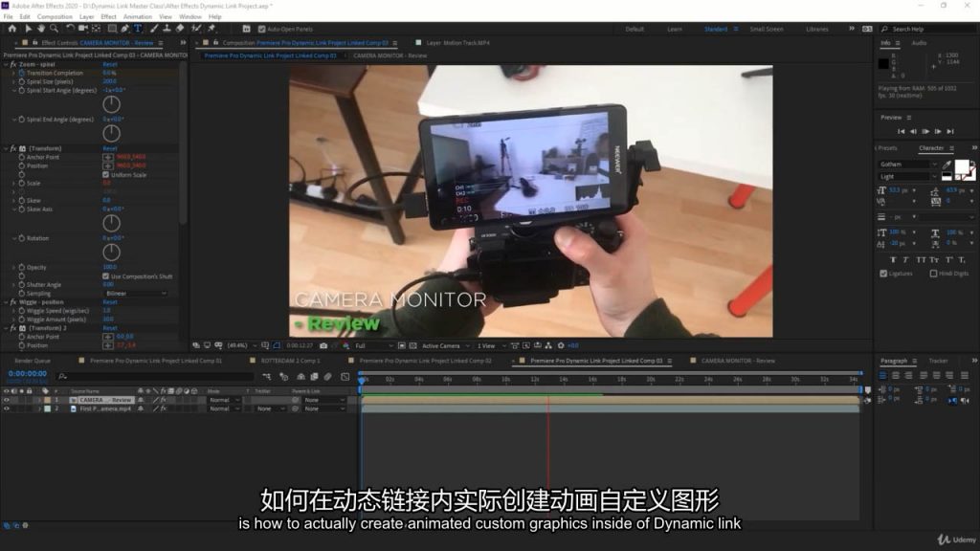Open blending Mode dropdown for CAMERA Review layer

pos(224,400)
